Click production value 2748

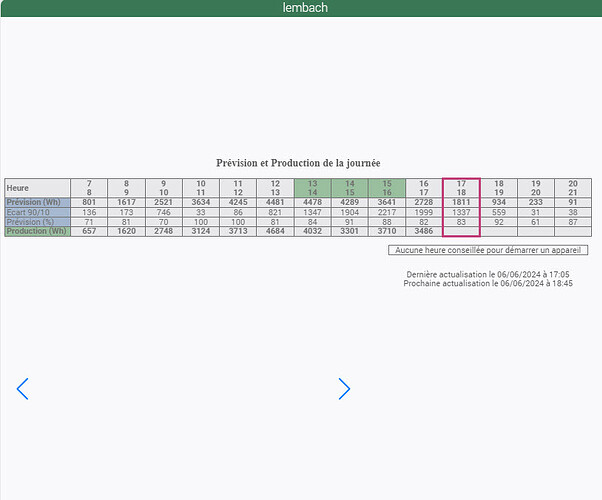[164, 231]
